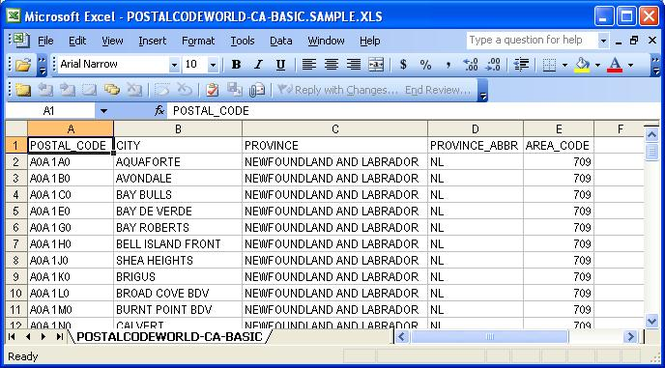Viewport: 665px width, 368px height.
Task: Expand Standard toolbar options beside Open icon
Action: coord(42,65)
